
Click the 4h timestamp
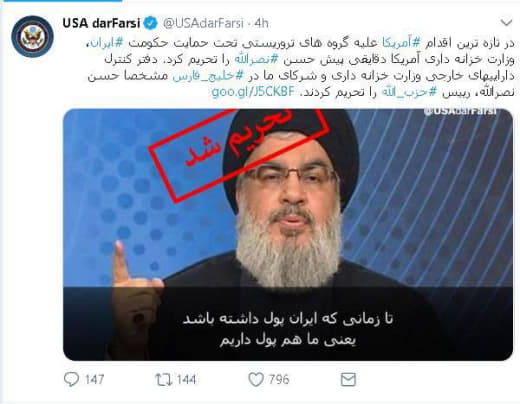(261, 23)
